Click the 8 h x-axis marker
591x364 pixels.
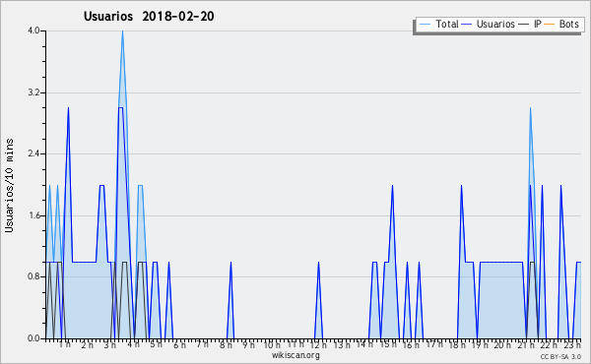pos(227,344)
